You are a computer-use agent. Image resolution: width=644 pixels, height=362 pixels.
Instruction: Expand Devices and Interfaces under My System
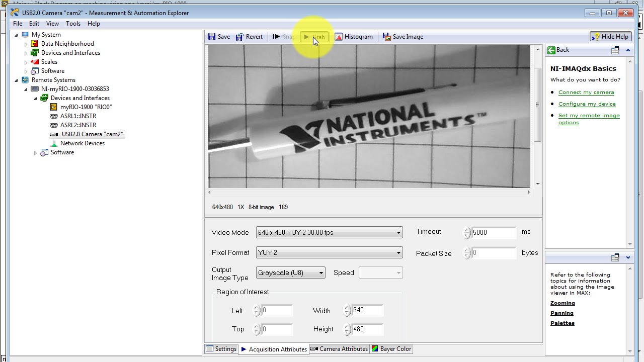26,53
